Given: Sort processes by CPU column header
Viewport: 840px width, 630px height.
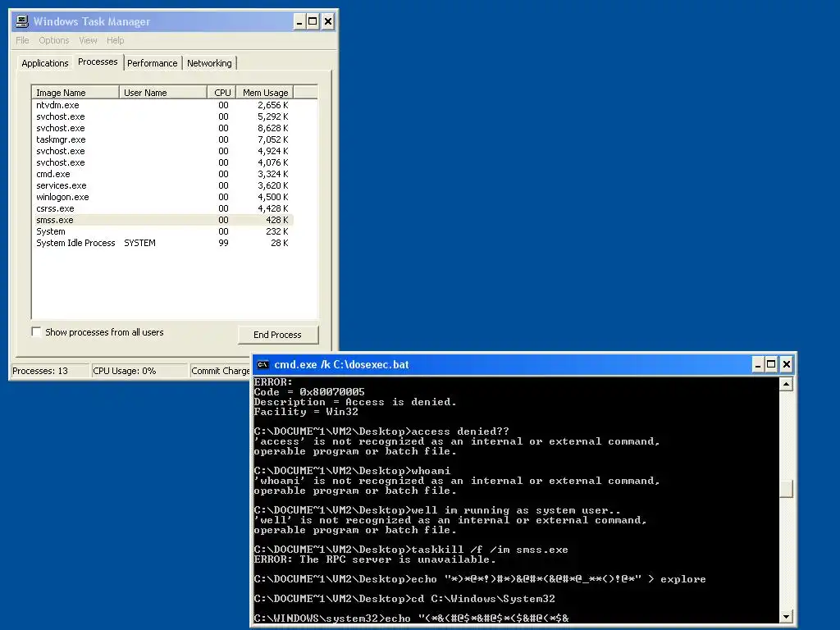Looking at the screenshot, I should click(x=221, y=93).
